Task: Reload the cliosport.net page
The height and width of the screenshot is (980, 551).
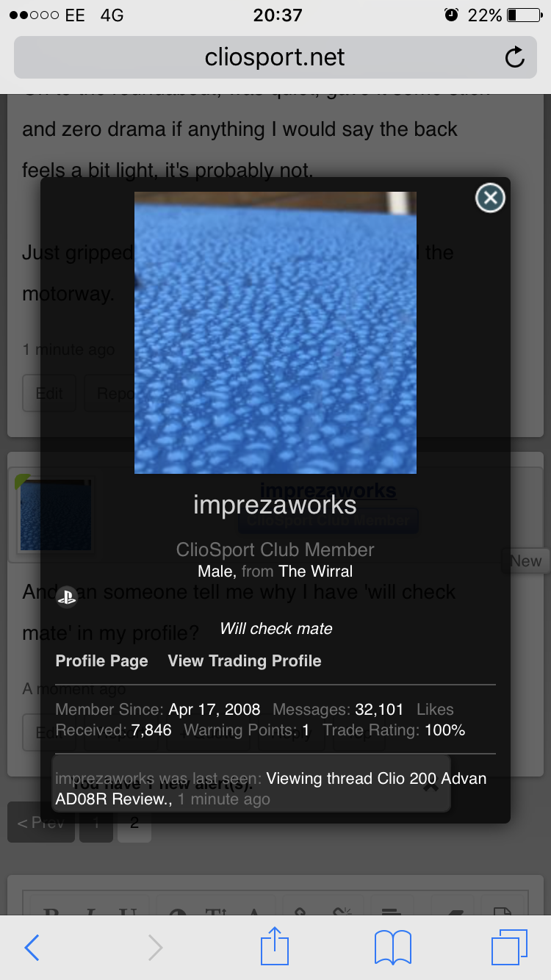Action: point(515,57)
